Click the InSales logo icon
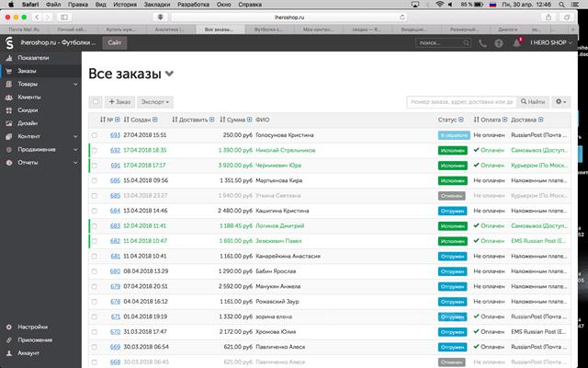 pos(9,43)
